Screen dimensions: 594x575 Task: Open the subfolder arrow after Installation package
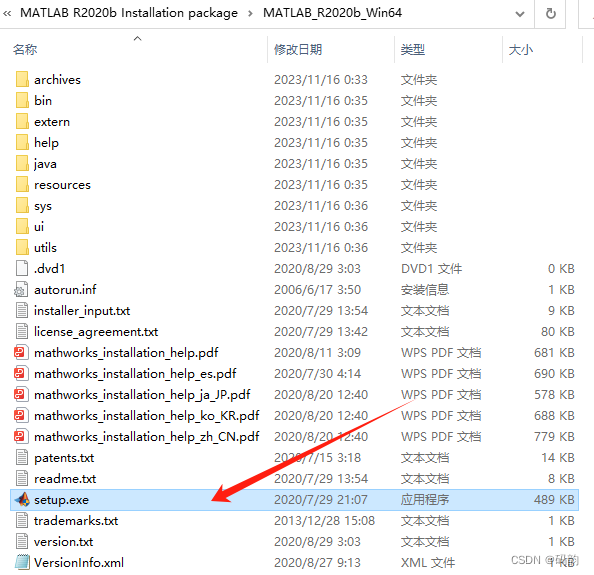[250, 14]
